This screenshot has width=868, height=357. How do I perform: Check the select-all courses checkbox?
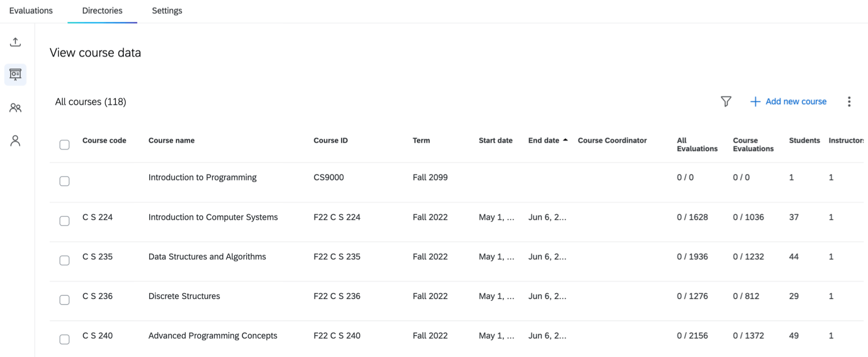point(64,145)
